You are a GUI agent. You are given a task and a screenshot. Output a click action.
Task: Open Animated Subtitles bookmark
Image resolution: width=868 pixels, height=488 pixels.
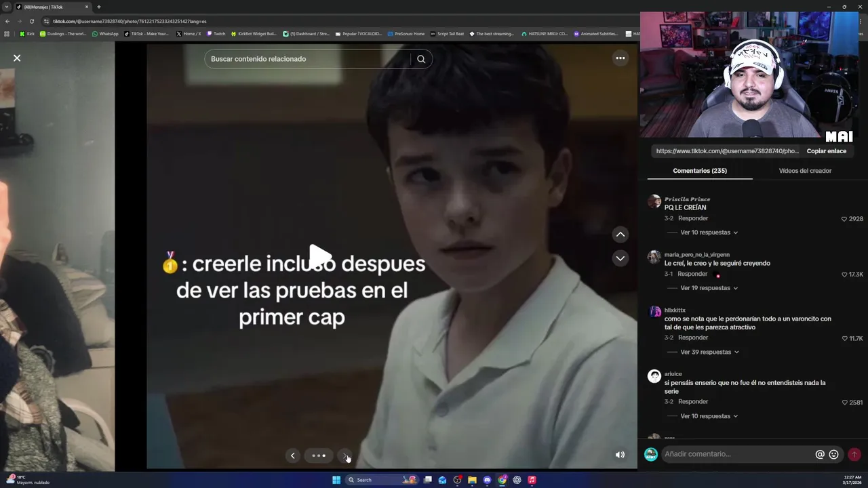click(597, 33)
